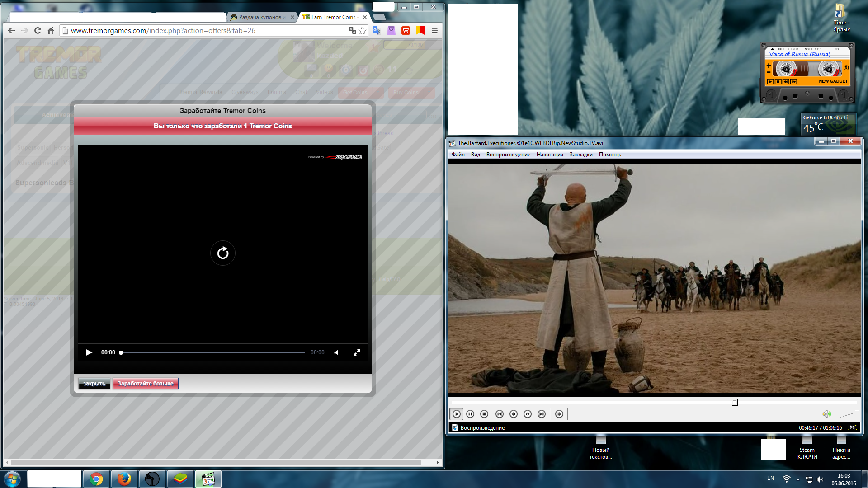Open the Ники и адрес desktop file
This screenshot has width=868, height=488.
[841, 448]
